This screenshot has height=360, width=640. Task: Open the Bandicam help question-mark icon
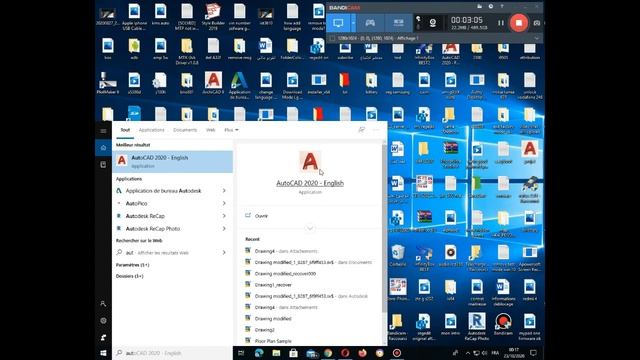point(502,7)
